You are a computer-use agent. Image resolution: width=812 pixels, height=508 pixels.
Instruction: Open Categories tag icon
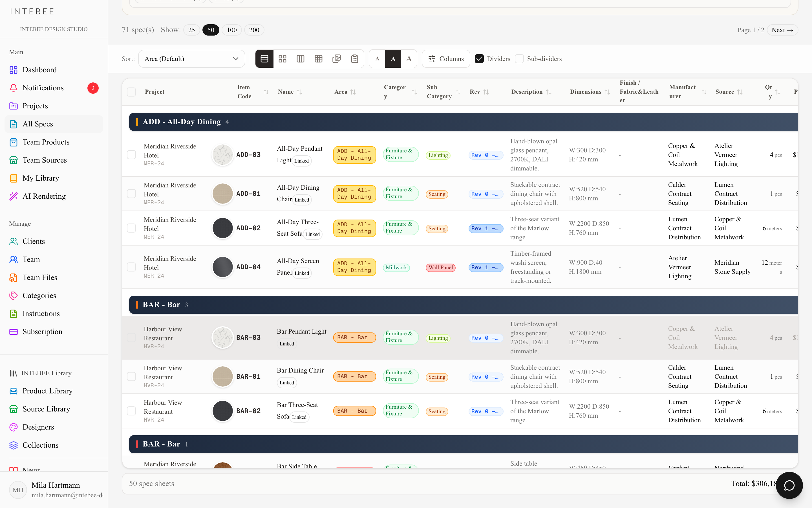click(14, 296)
